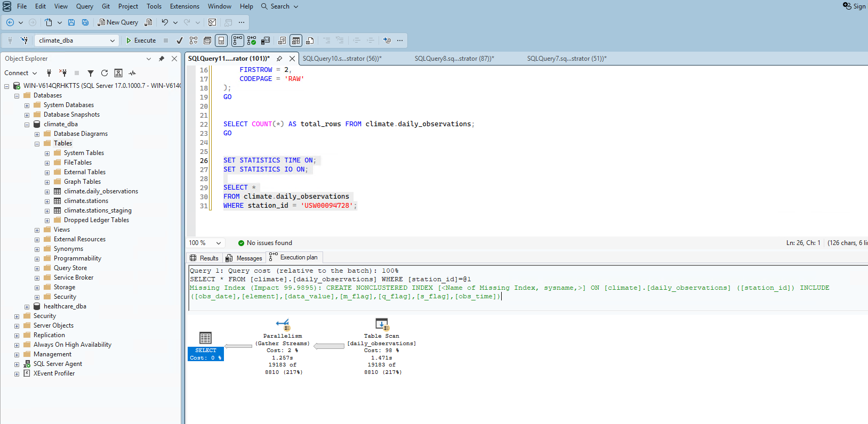Image resolution: width=868 pixels, height=424 pixels.
Task: Click the SELECT plan node icon
Action: tap(206, 338)
